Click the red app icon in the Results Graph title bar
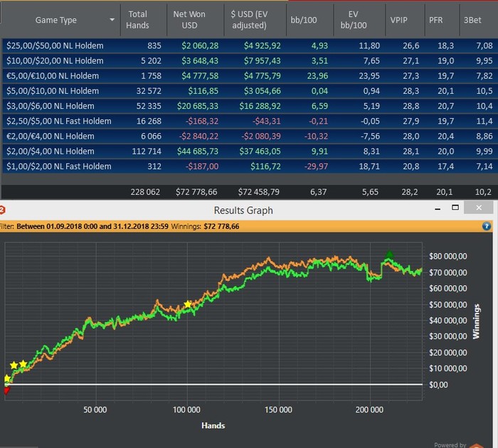The height and width of the screenshot is (448, 498). tap(3, 210)
